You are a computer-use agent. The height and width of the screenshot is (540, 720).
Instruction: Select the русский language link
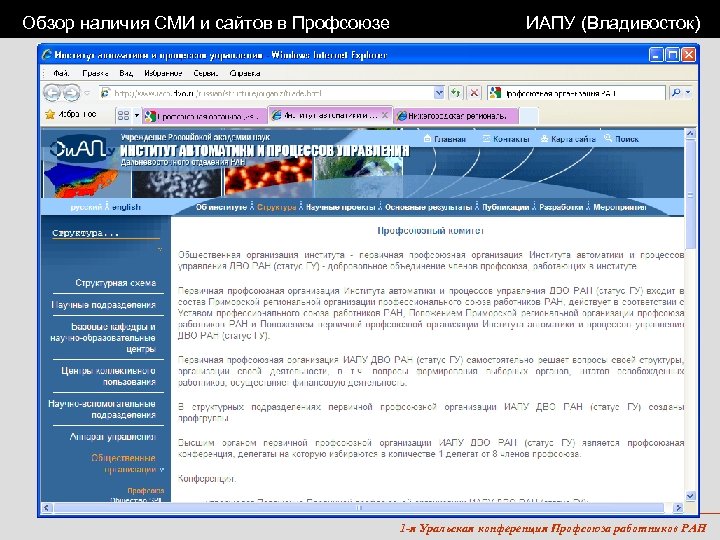coord(86,207)
